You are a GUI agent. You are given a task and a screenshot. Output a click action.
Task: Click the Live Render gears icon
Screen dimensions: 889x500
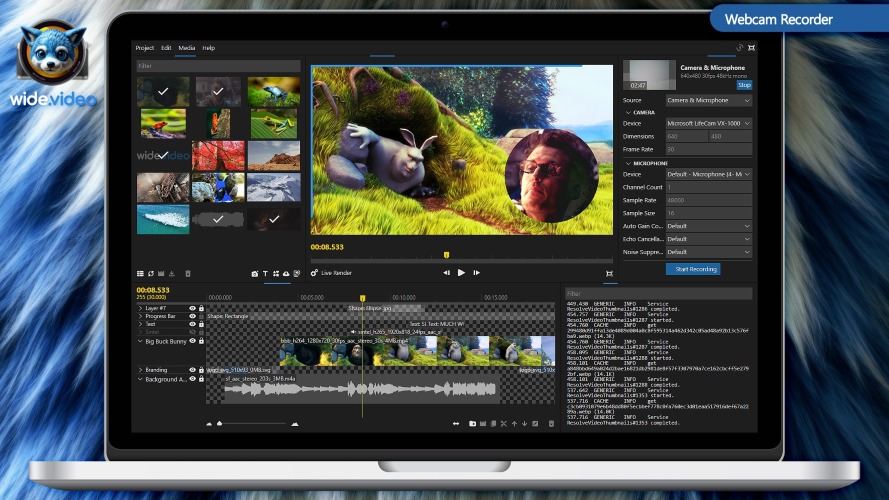[x=314, y=273]
